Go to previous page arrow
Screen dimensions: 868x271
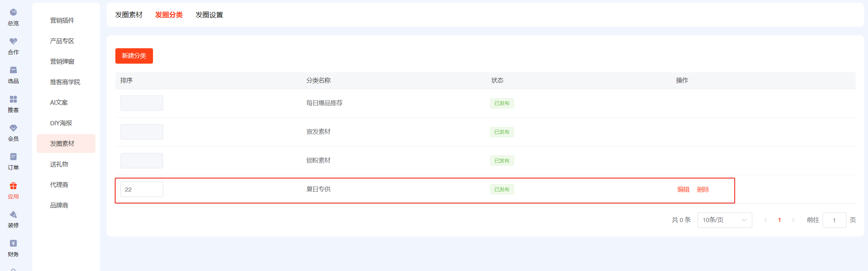tap(766, 220)
